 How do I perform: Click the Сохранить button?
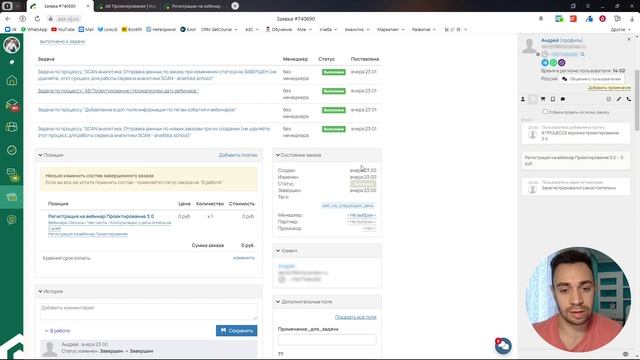(236, 331)
